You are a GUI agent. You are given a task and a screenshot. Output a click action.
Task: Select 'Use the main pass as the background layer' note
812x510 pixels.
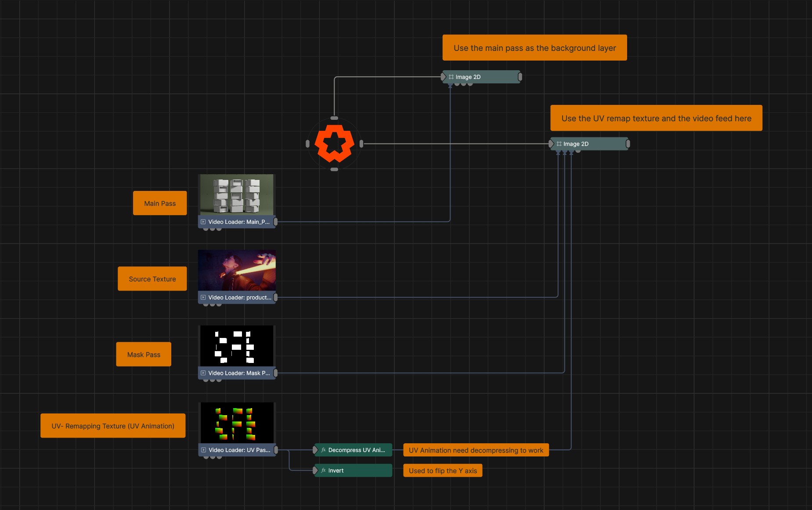(x=534, y=48)
